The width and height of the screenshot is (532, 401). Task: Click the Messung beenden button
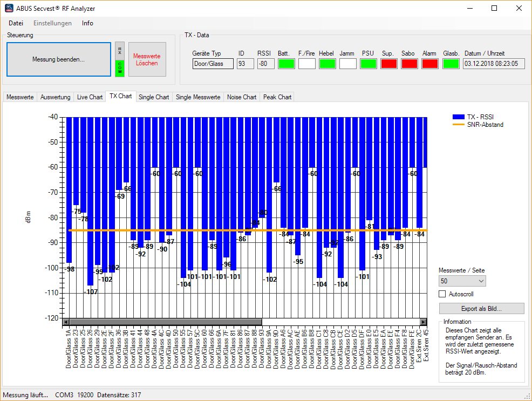pyautogui.click(x=58, y=59)
